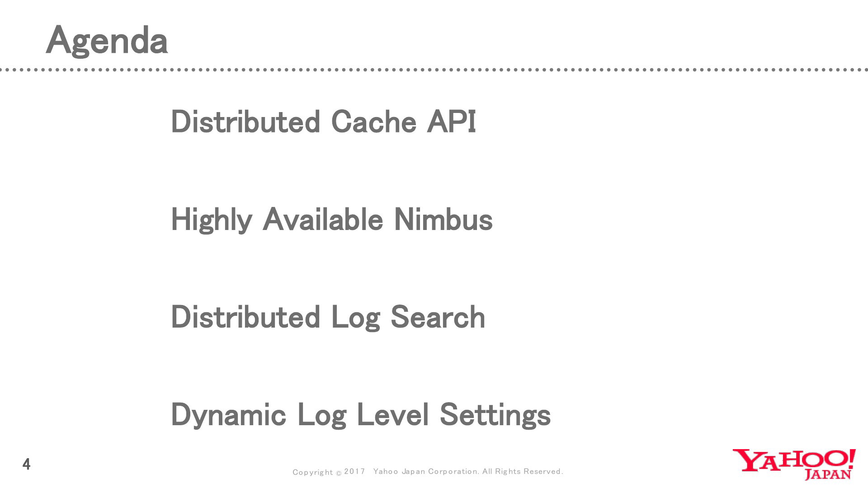Click the dotted divider line under title
Viewport: 868px width, 488px height.
pyautogui.click(x=434, y=70)
